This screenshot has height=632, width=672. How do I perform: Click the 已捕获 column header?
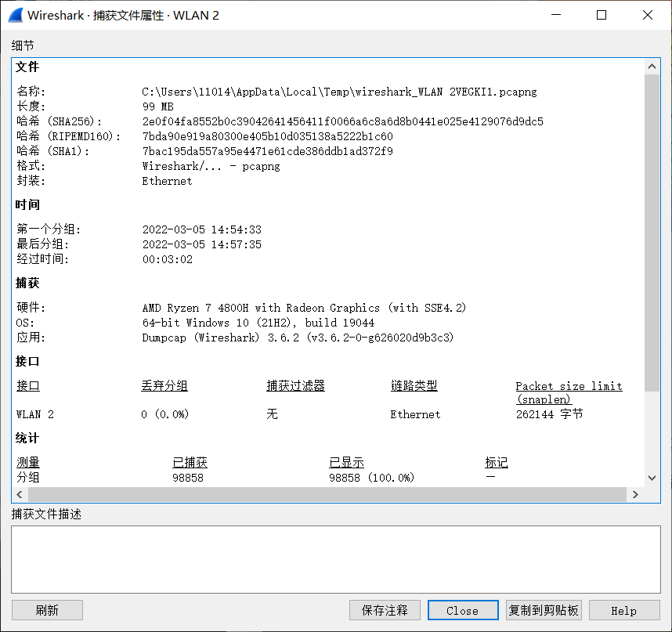(x=190, y=463)
